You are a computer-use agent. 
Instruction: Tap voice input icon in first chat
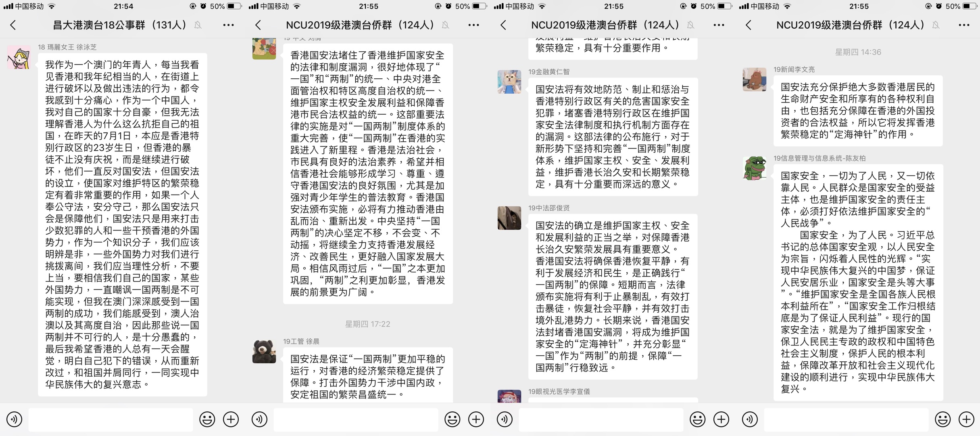[15, 419]
